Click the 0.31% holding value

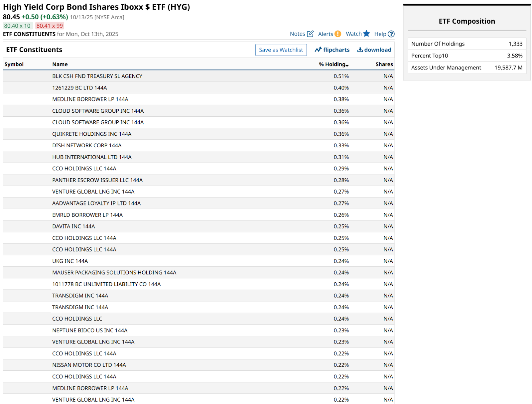[341, 157]
